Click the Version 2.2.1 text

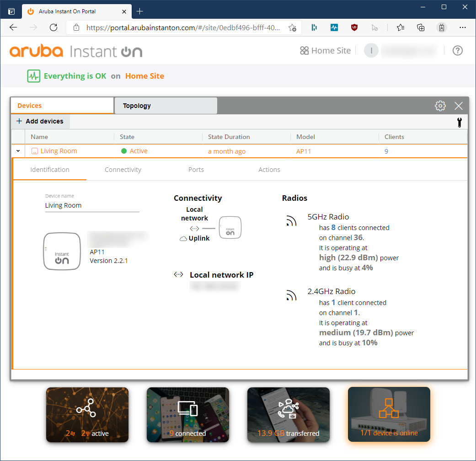coord(109,261)
